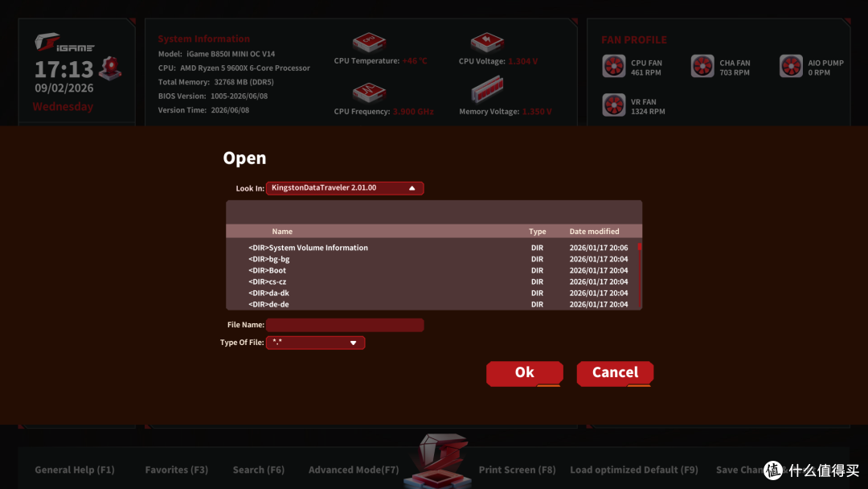Select the de-de folder row
The height and width of the screenshot is (489, 868).
coord(434,304)
